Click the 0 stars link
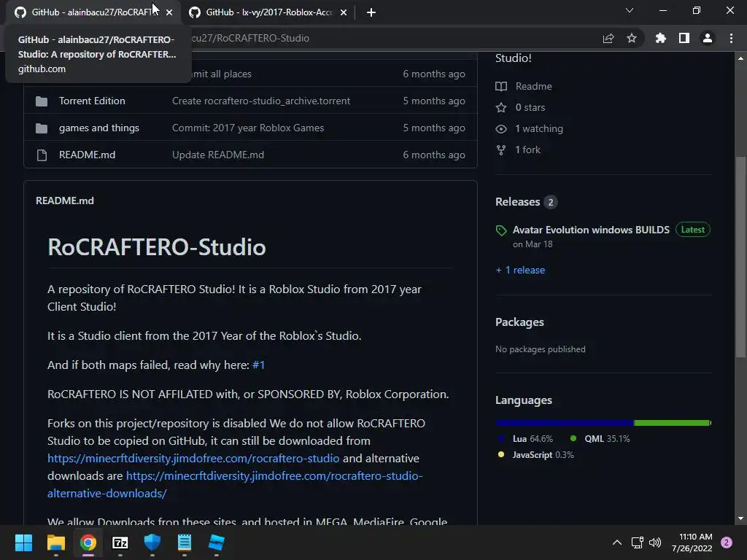This screenshot has width=747, height=560. point(530,108)
